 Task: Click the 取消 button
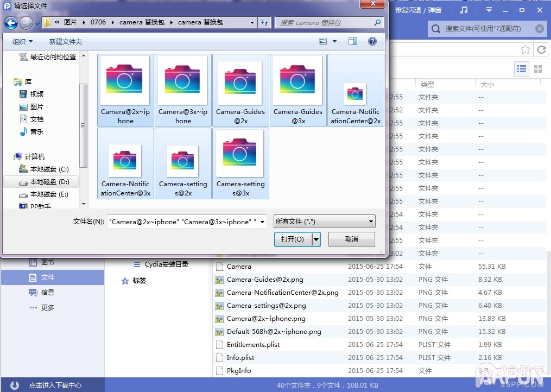tap(351, 239)
